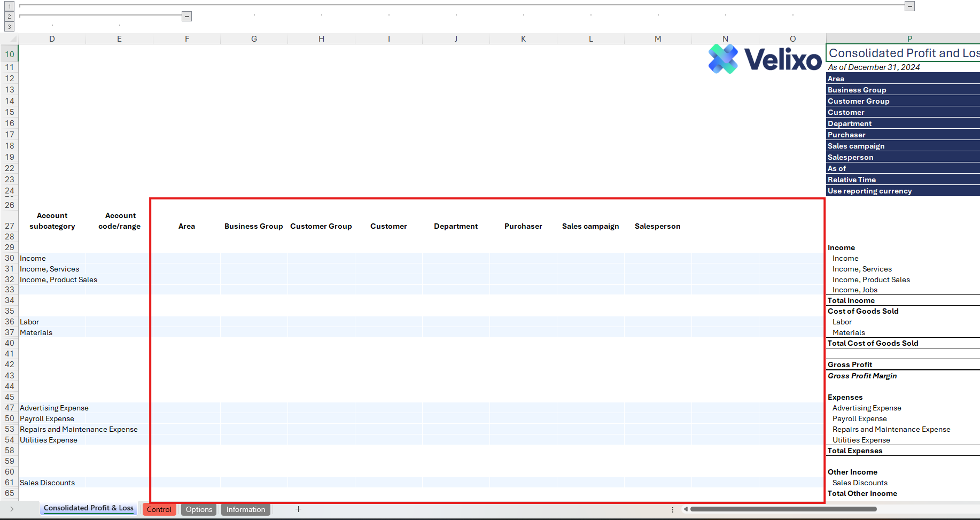Collapse the column group ending at column F
The height and width of the screenshot is (520, 980).
[186, 17]
